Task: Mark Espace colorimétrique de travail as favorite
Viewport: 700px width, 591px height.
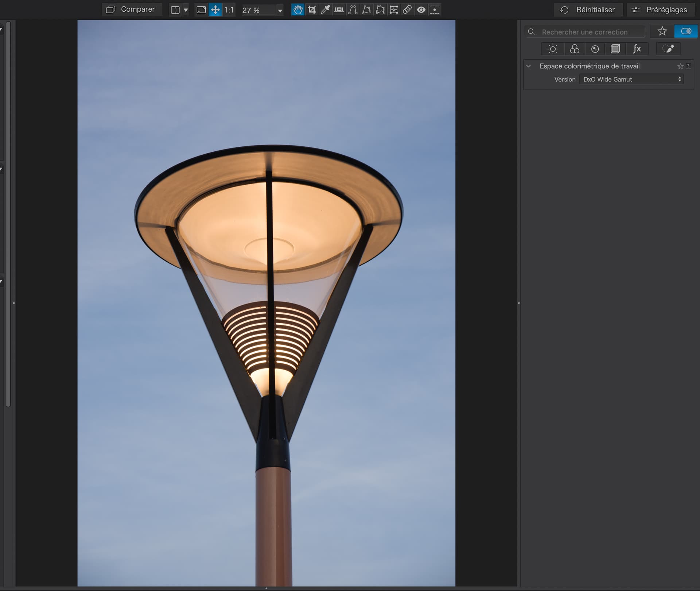Action: (680, 66)
